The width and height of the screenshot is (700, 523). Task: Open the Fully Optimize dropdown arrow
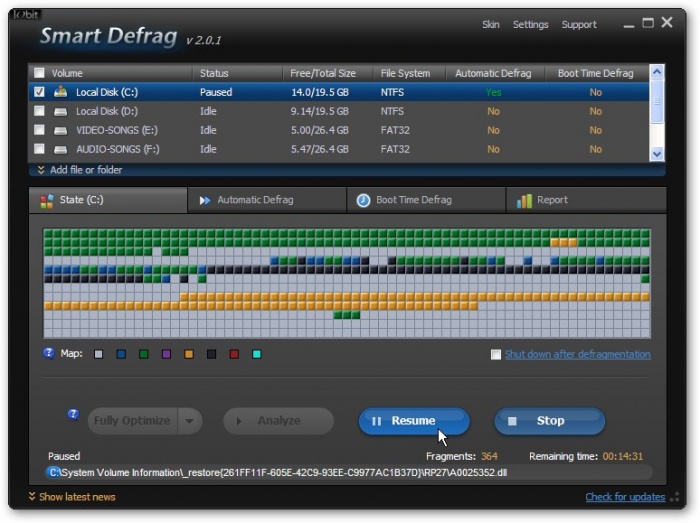click(189, 421)
